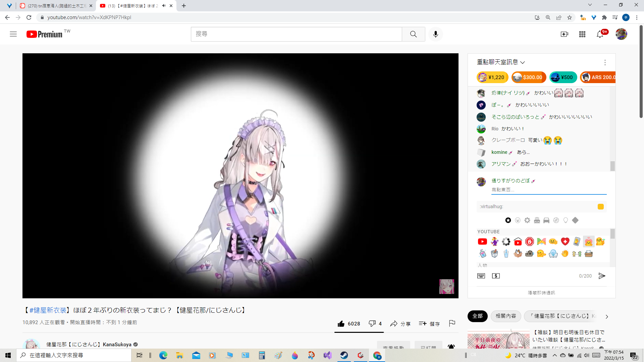Reload the page in Chrome
Image resolution: width=644 pixels, height=362 pixels.
pyautogui.click(x=29, y=17)
